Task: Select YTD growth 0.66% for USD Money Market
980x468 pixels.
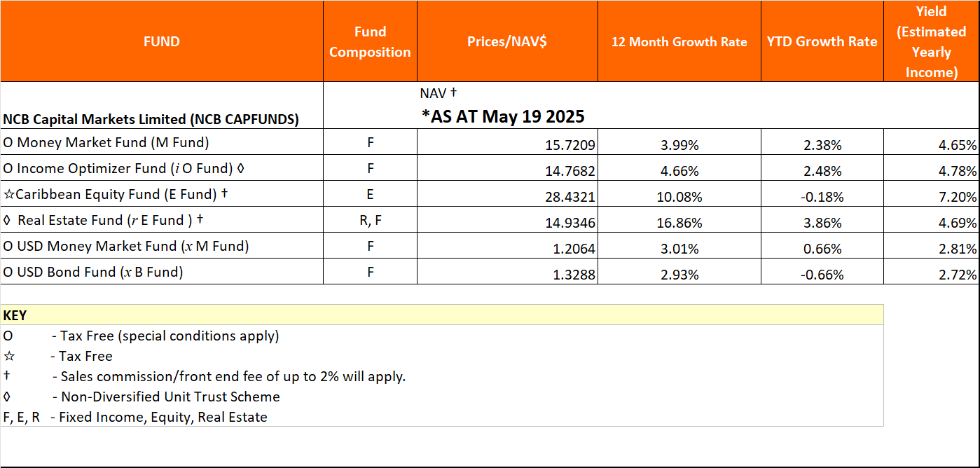Action: [822, 249]
